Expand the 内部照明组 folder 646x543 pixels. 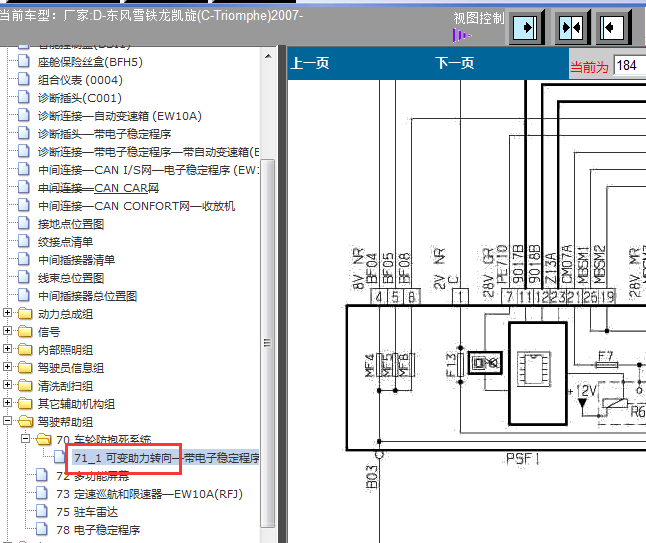point(7,349)
